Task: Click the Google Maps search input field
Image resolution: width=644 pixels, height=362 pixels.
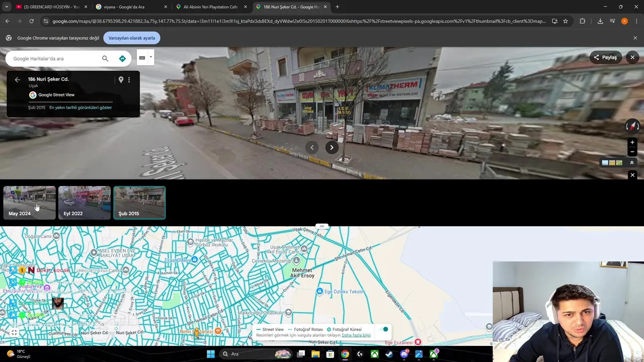Action: (x=54, y=58)
